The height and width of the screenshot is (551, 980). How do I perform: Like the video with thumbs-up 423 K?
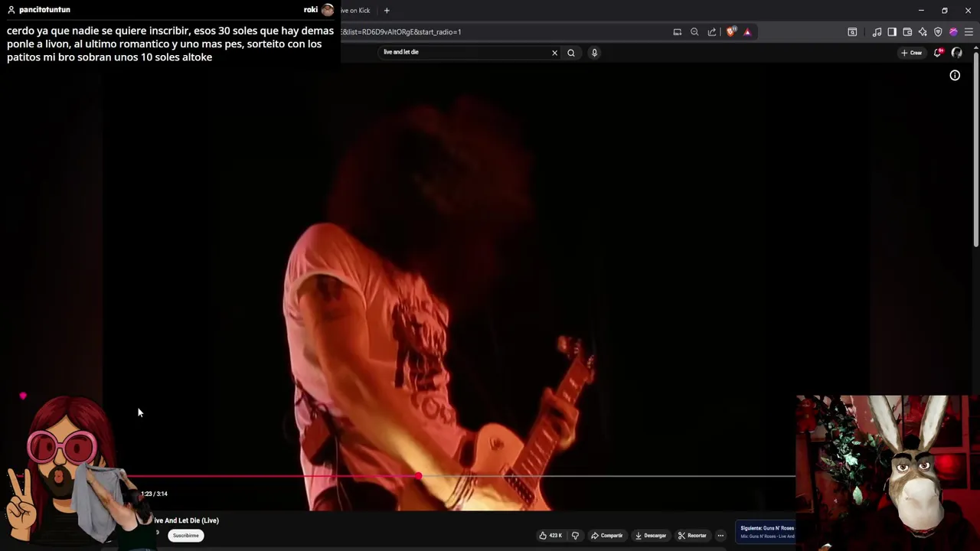[550, 536]
